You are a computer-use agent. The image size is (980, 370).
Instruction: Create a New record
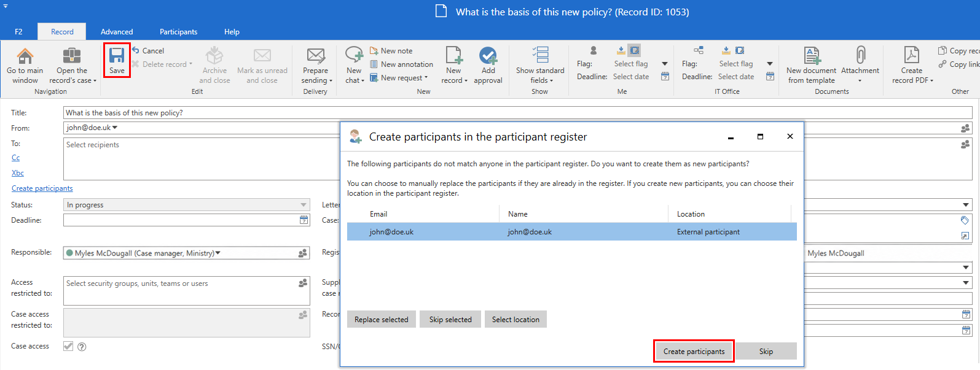click(x=454, y=65)
